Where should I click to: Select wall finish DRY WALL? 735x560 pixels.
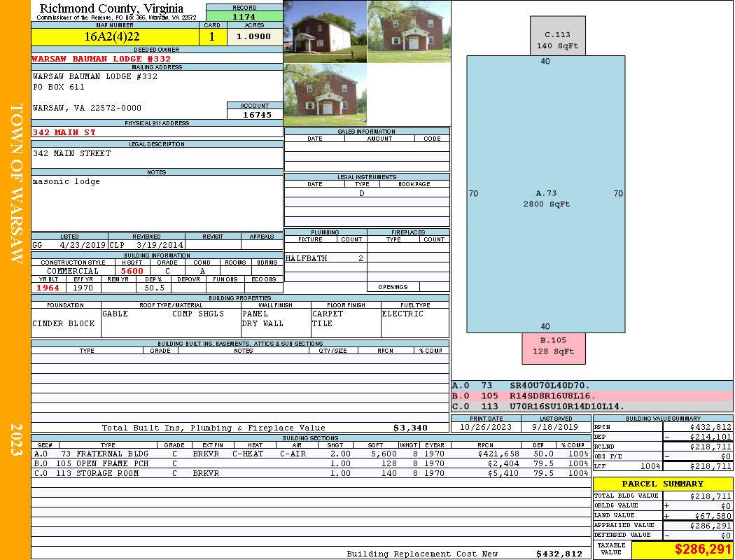click(262, 324)
